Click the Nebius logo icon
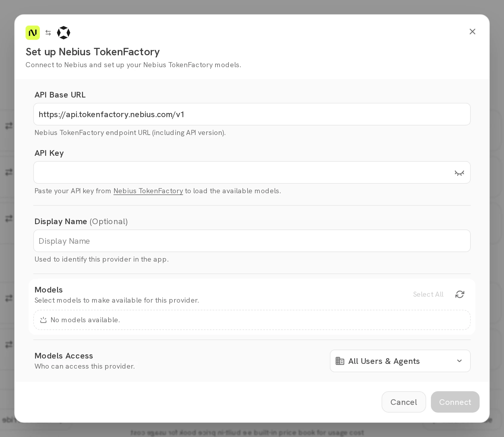Image resolution: width=504 pixels, height=437 pixels. 33,33
